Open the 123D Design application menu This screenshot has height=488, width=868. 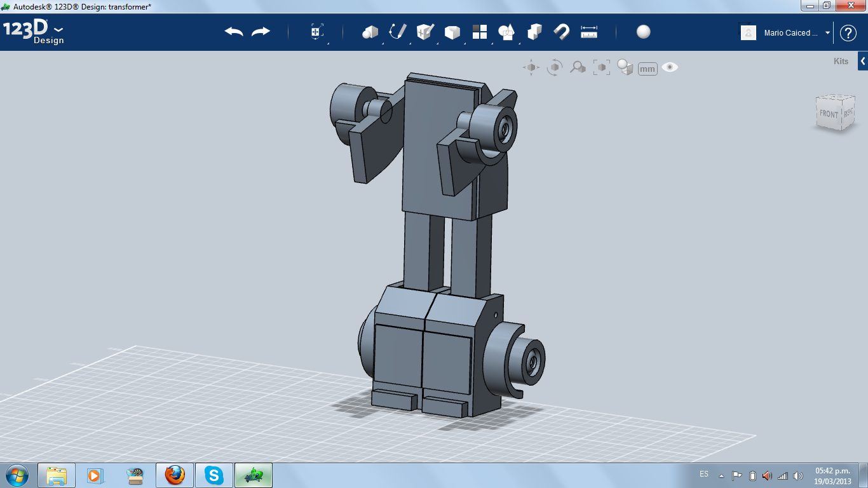[33, 32]
